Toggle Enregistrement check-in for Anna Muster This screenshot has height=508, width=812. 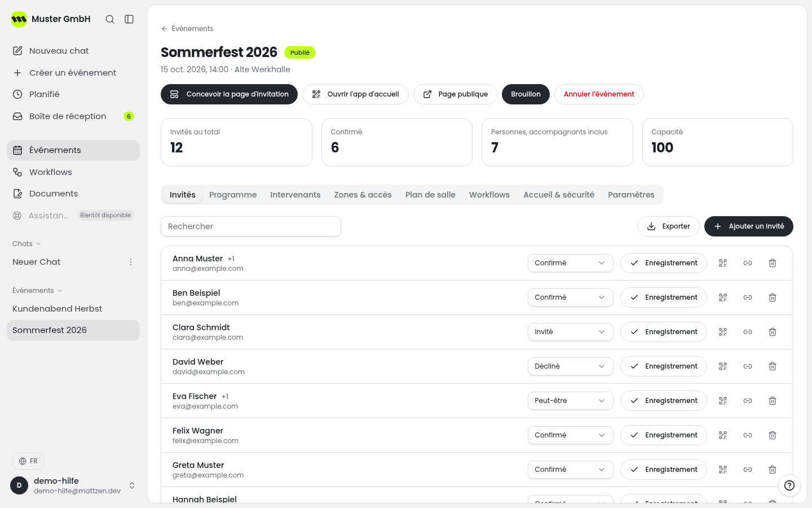coord(664,263)
